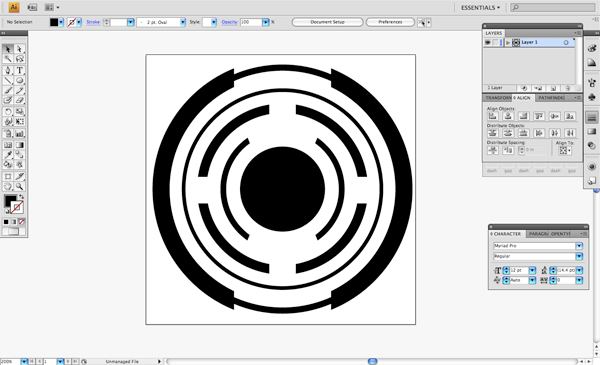Expand Layer 1 disclosure triangle
Image resolution: width=600 pixels, height=365 pixels.
coord(508,42)
